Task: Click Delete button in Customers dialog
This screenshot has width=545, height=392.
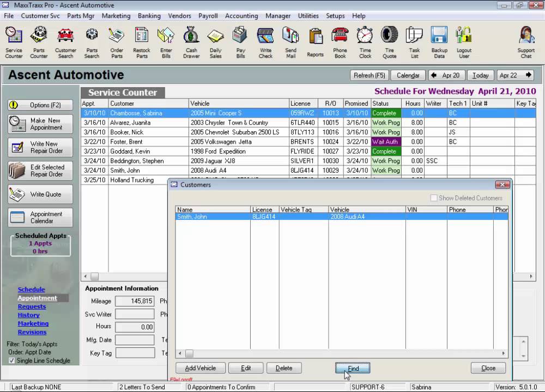Action: (284, 368)
